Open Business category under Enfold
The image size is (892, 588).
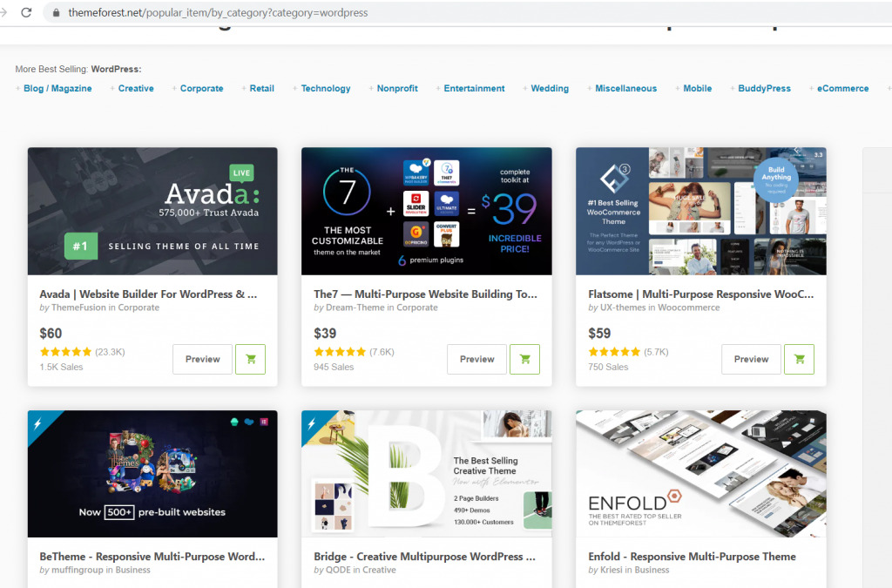tap(652, 570)
